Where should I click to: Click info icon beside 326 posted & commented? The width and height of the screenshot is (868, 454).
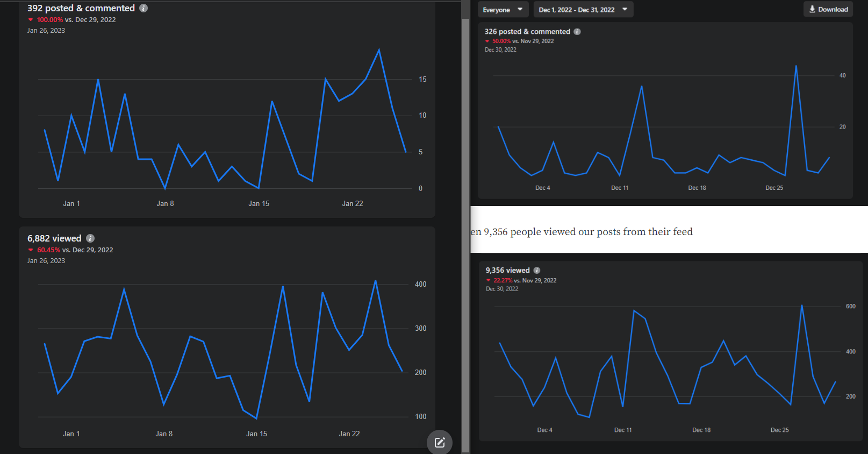577,32
